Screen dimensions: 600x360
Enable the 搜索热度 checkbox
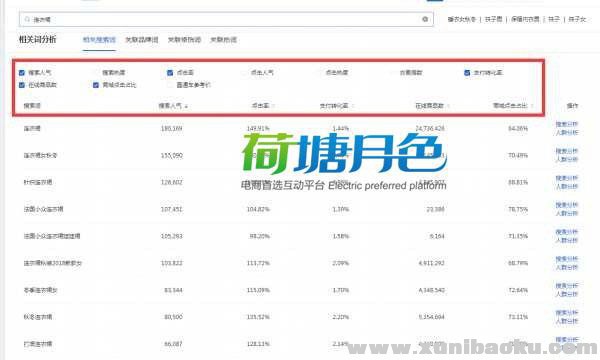click(x=96, y=73)
